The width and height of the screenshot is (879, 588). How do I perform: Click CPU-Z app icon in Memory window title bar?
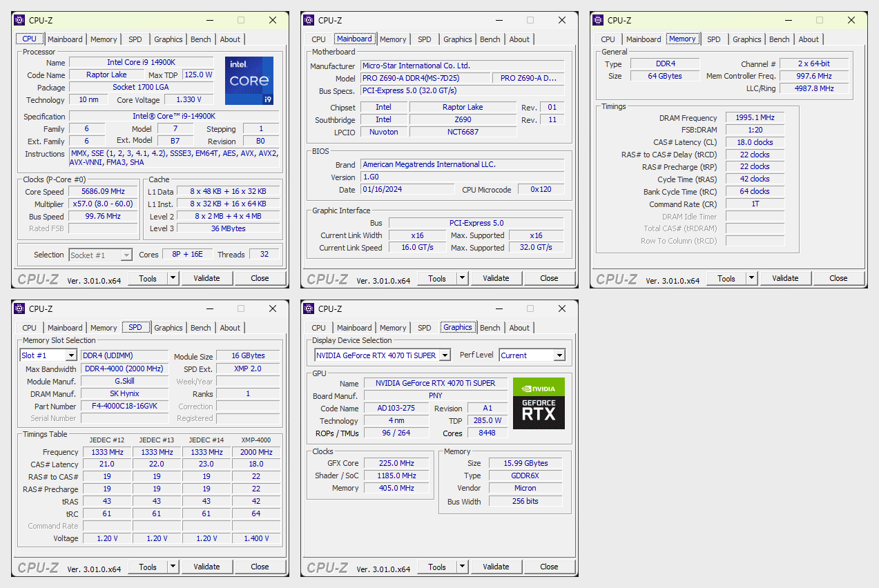coord(598,20)
